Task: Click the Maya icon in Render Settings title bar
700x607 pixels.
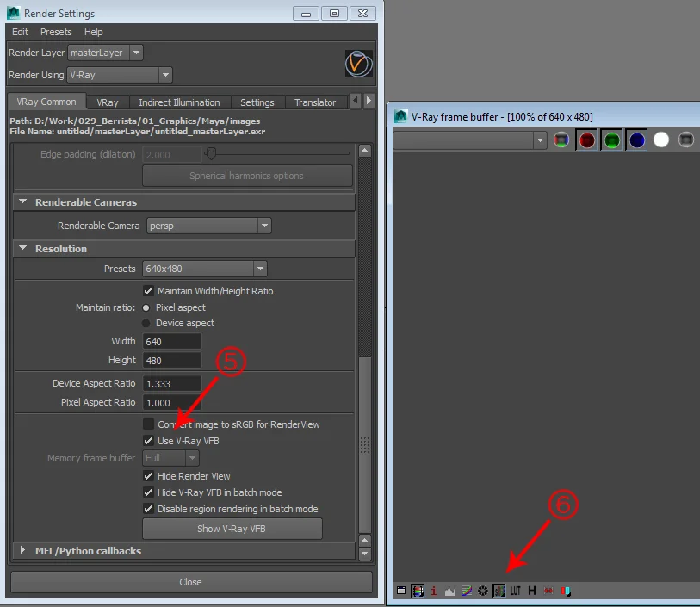Action: click(x=14, y=13)
